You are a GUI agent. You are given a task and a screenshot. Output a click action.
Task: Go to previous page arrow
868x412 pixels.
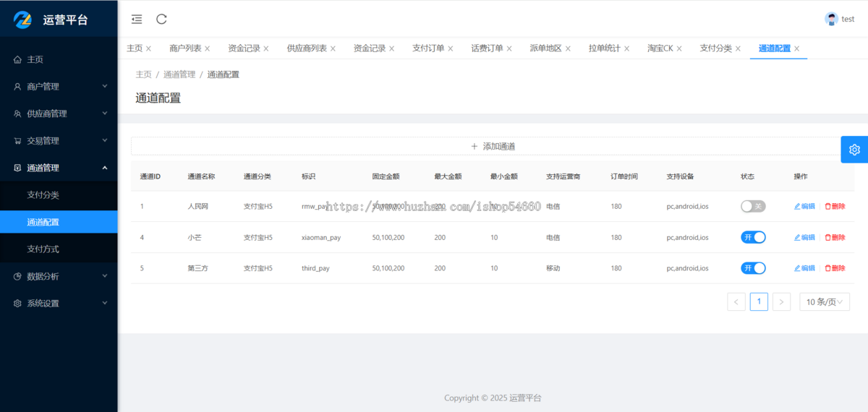pos(736,301)
